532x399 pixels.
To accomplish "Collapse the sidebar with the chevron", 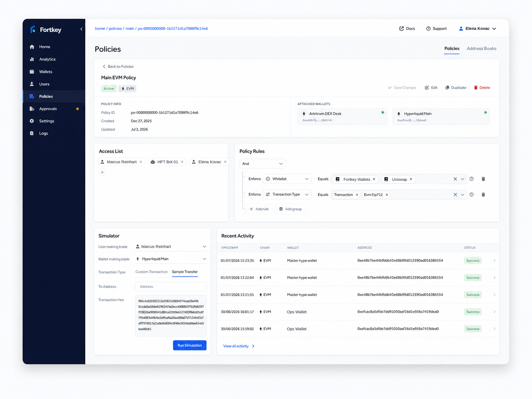I will tap(81, 29).
